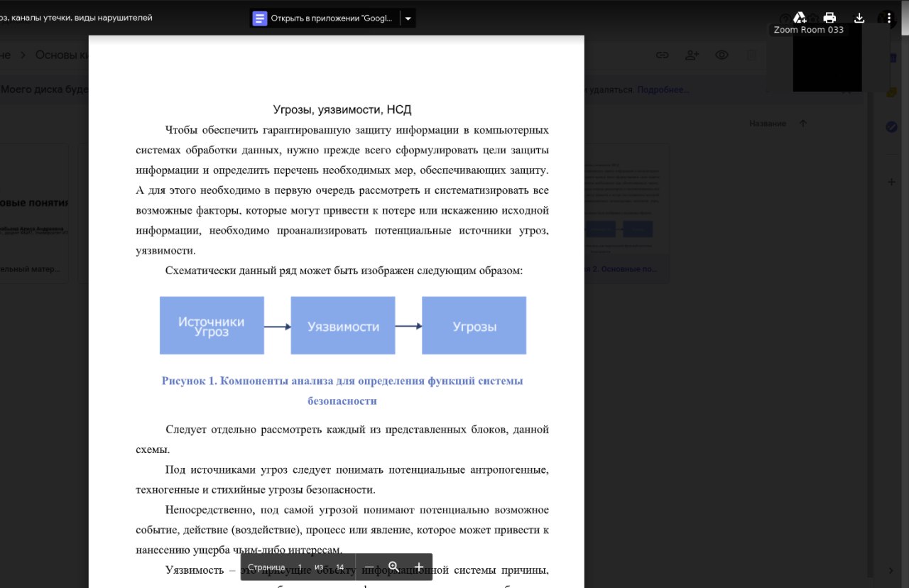Click paragraph starting 'Схематически данный ряд'
Screen dimensions: 909x588
point(344,271)
